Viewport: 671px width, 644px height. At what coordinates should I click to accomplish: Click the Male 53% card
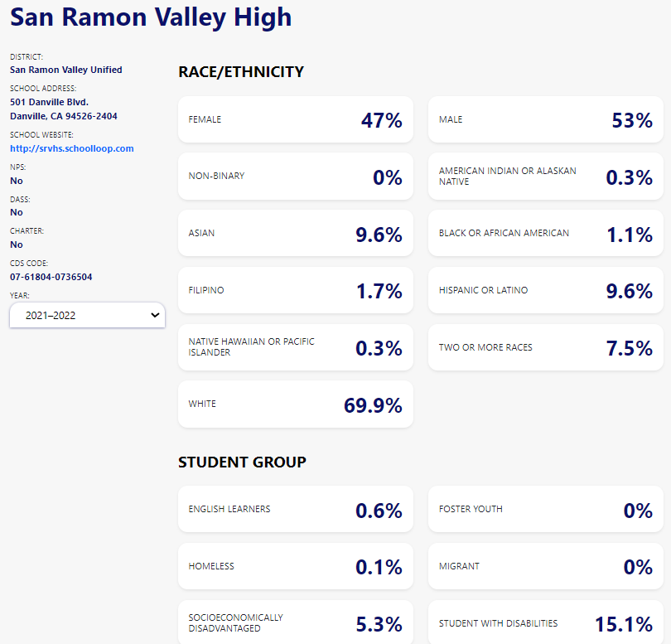pyautogui.click(x=545, y=119)
